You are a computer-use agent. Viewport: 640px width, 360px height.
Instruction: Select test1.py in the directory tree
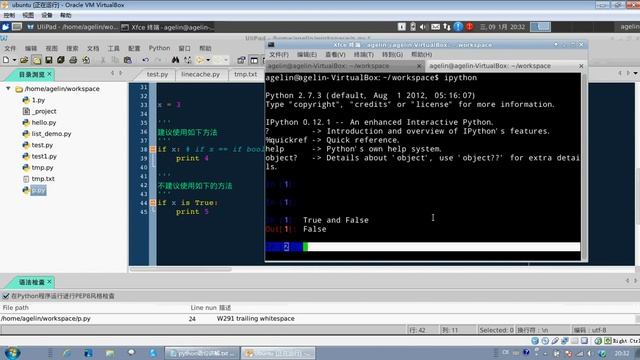(x=44, y=156)
